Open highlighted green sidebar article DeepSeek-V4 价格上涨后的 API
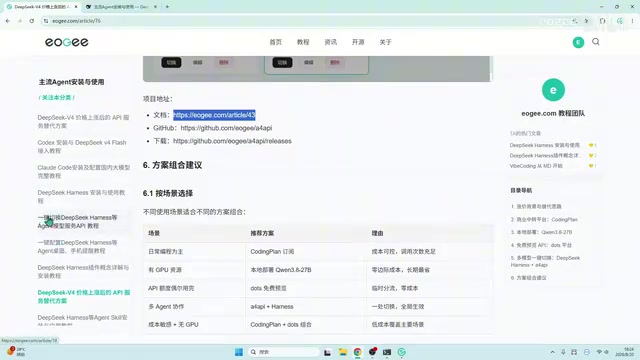 [84, 296]
